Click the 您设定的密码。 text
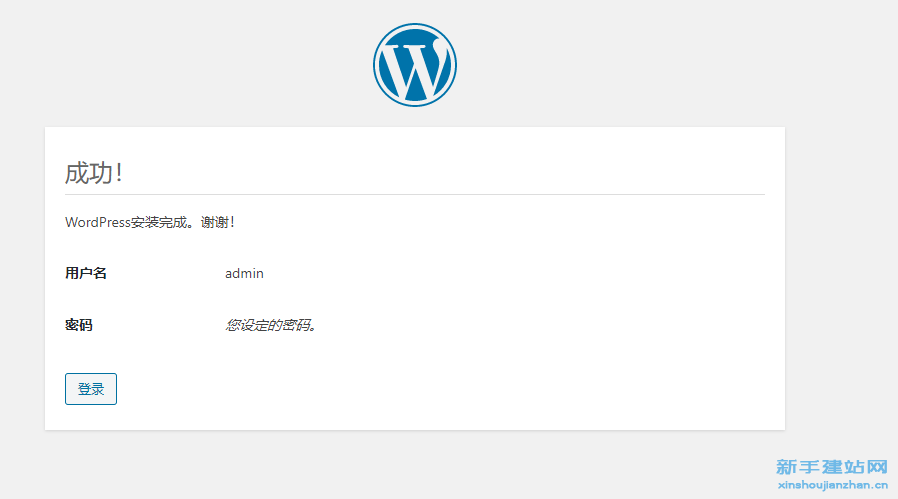 [270, 325]
